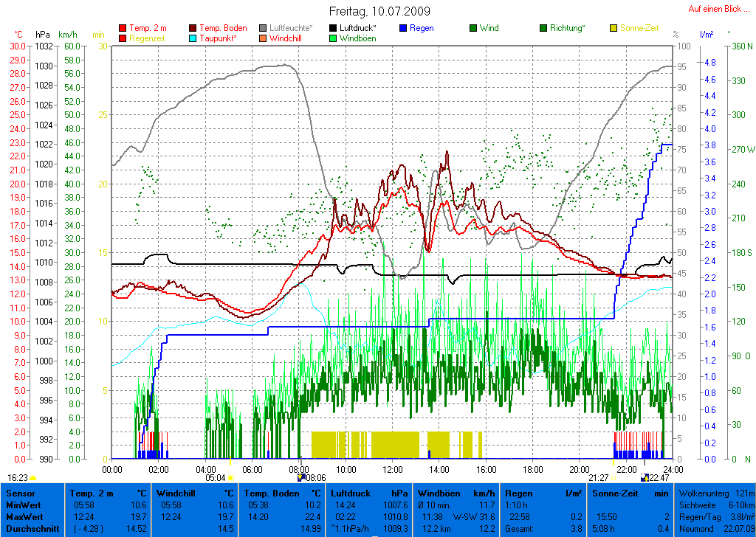Click the sun icon beside 16:23
Image resolution: width=756 pixels, height=537 pixels.
[x=34, y=478]
